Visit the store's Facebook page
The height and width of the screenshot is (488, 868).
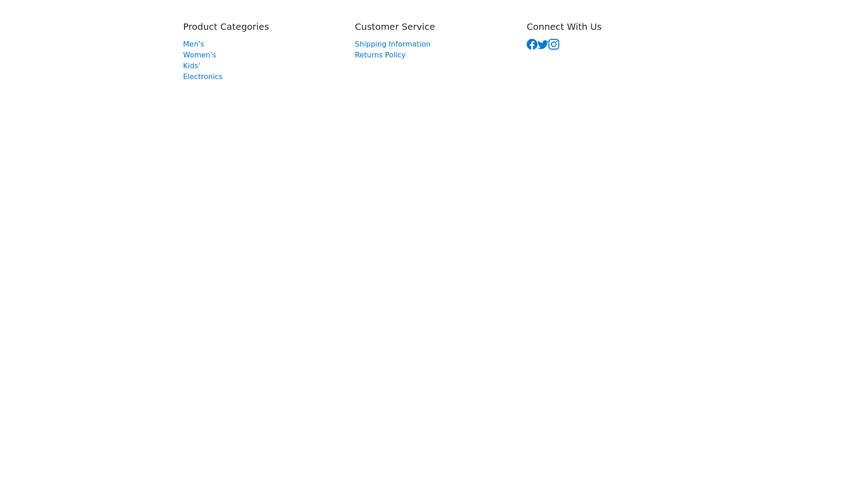pos(532,44)
